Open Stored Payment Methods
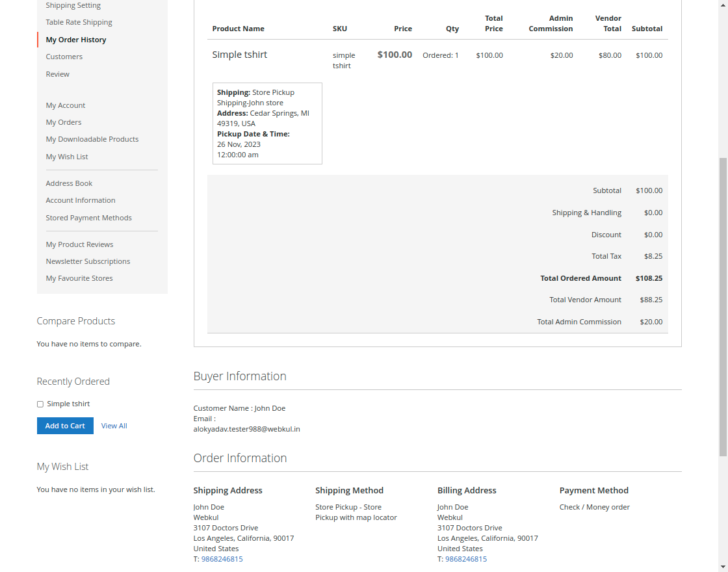This screenshot has width=728, height=572. [88, 217]
